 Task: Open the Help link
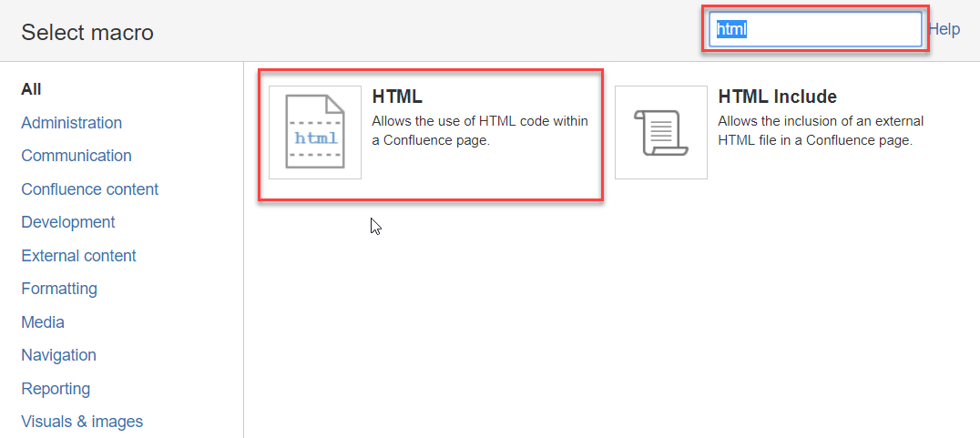[x=944, y=29]
